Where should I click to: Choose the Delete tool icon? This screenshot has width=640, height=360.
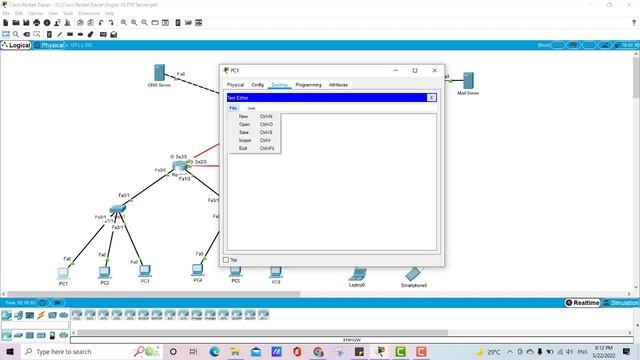(27, 34)
